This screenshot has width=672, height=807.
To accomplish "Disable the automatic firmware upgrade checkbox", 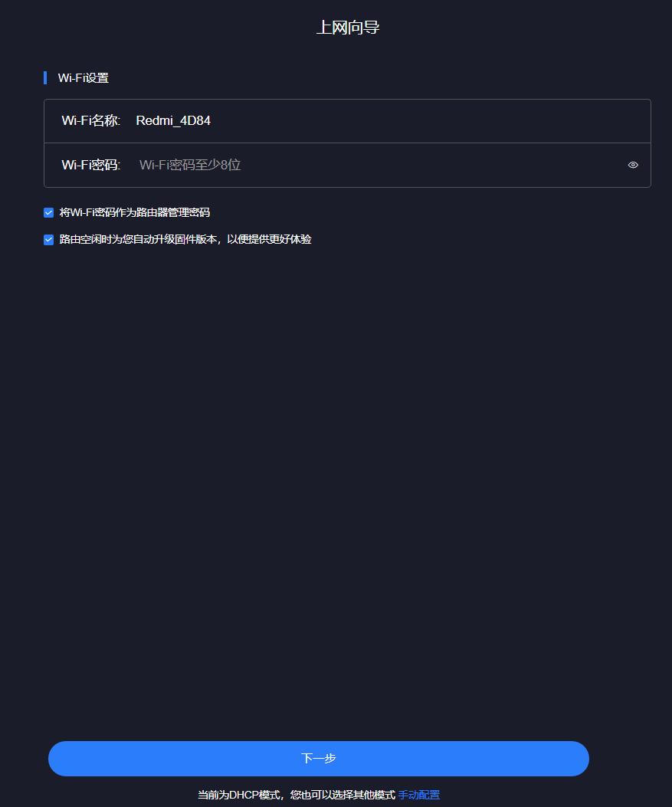I will (x=49, y=239).
